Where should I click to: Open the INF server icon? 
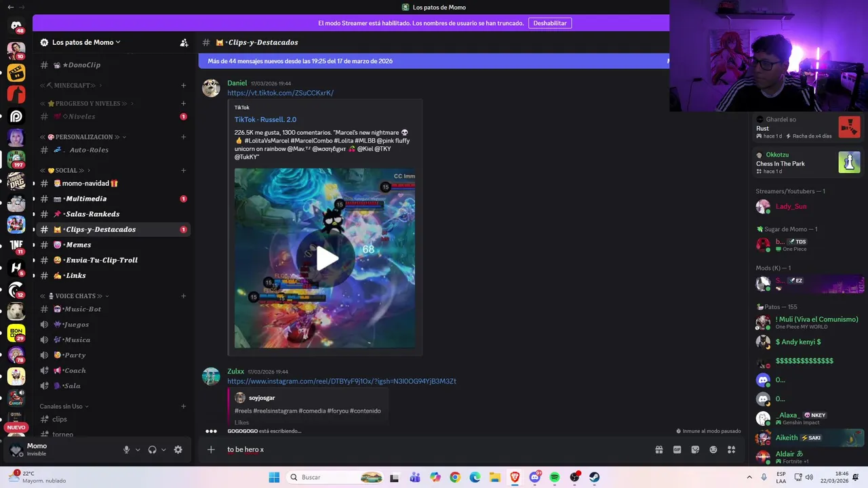pyautogui.click(x=16, y=246)
